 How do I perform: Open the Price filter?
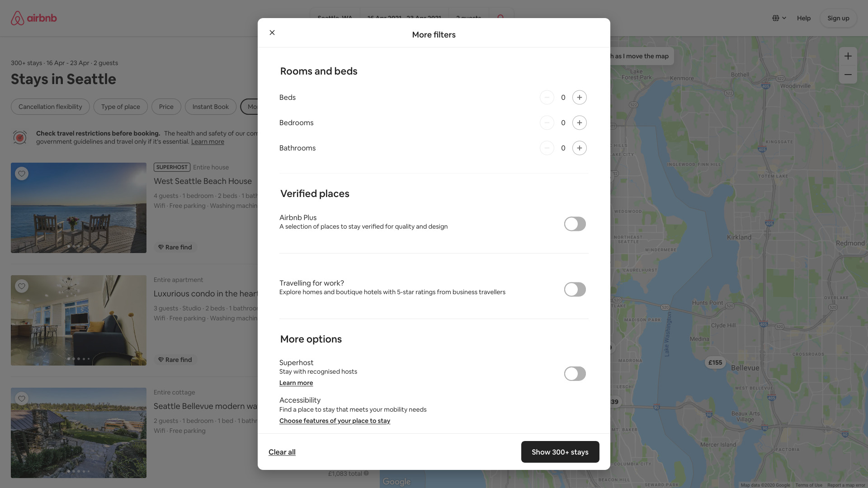(166, 107)
